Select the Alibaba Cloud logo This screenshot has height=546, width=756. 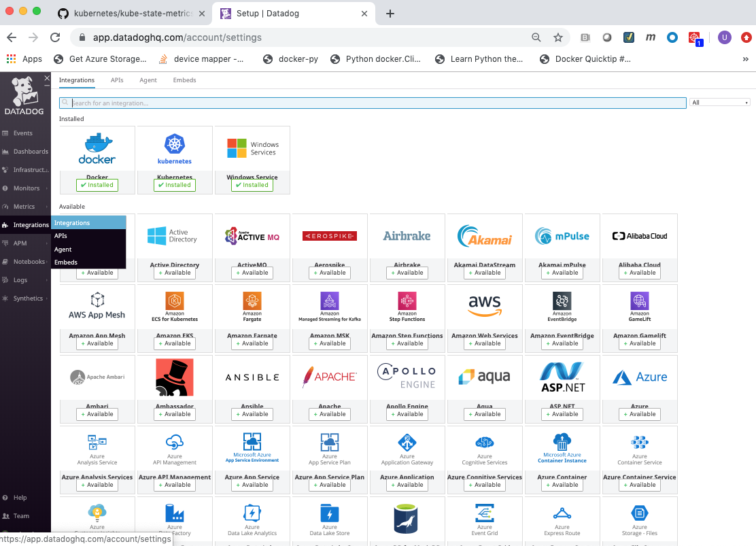click(x=640, y=236)
